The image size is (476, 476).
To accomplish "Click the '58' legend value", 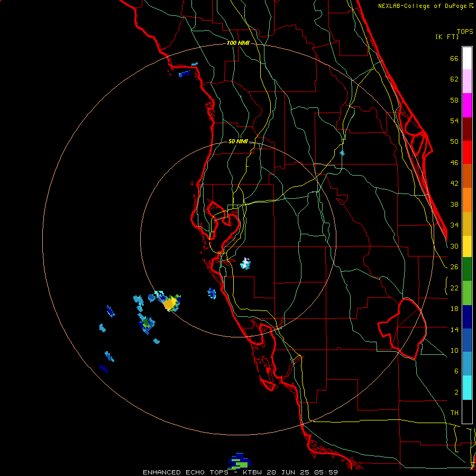I will pyautogui.click(x=454, y=100).
